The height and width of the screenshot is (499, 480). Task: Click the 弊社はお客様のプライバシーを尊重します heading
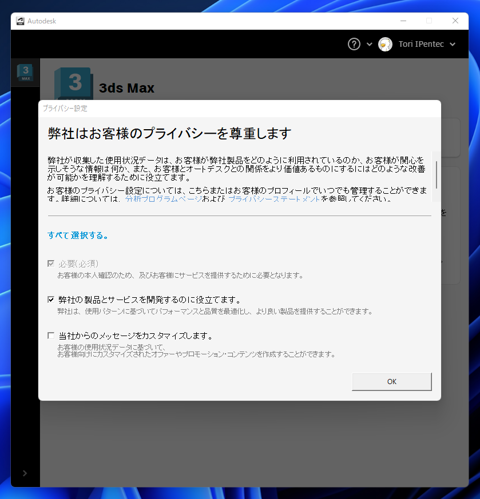click(x=169, y=133)
